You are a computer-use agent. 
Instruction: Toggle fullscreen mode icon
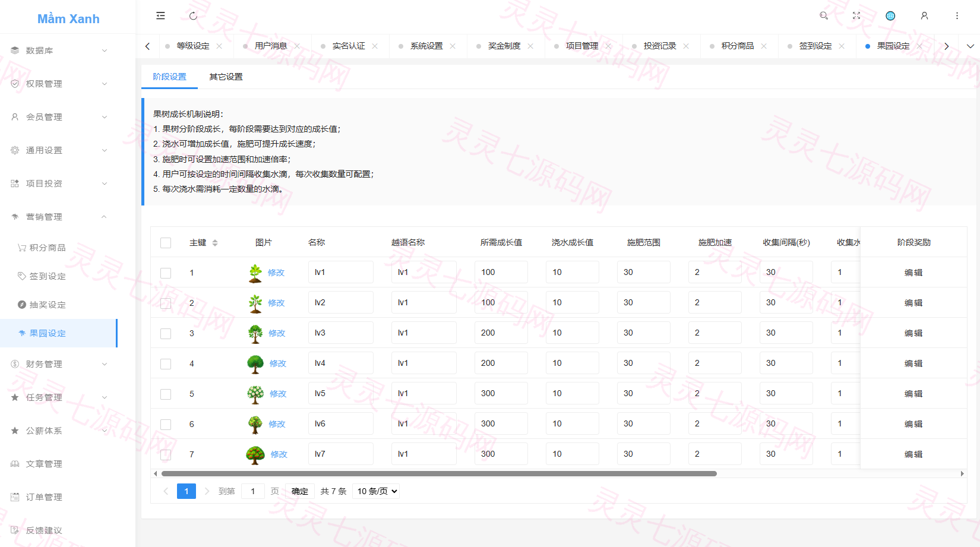tap(856, 16)
